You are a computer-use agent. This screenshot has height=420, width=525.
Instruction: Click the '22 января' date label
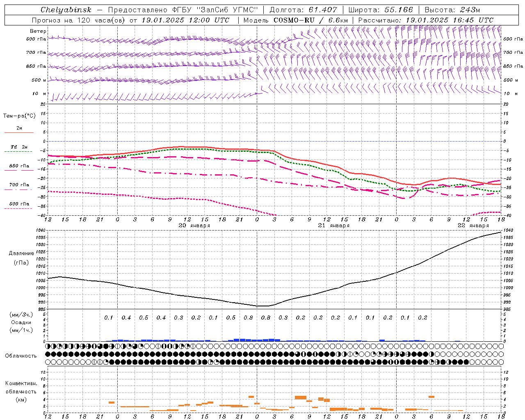tap(473, 226)
